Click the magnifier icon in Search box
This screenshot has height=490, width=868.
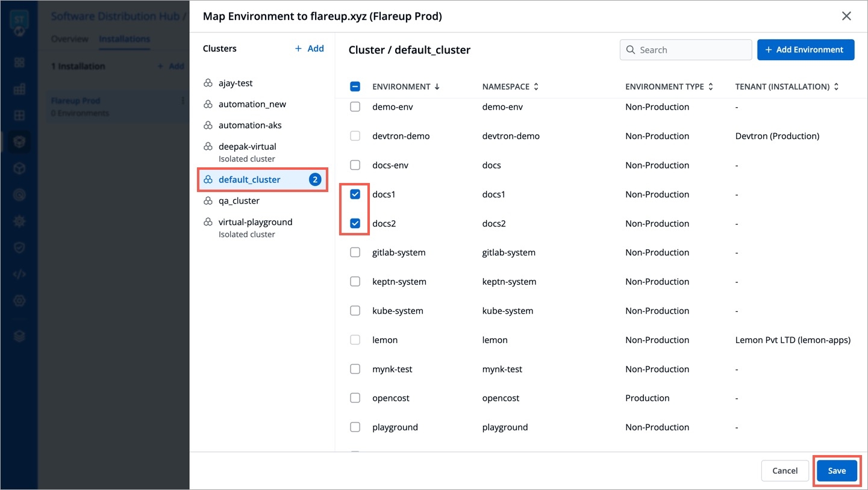click(x=631, y=50)
